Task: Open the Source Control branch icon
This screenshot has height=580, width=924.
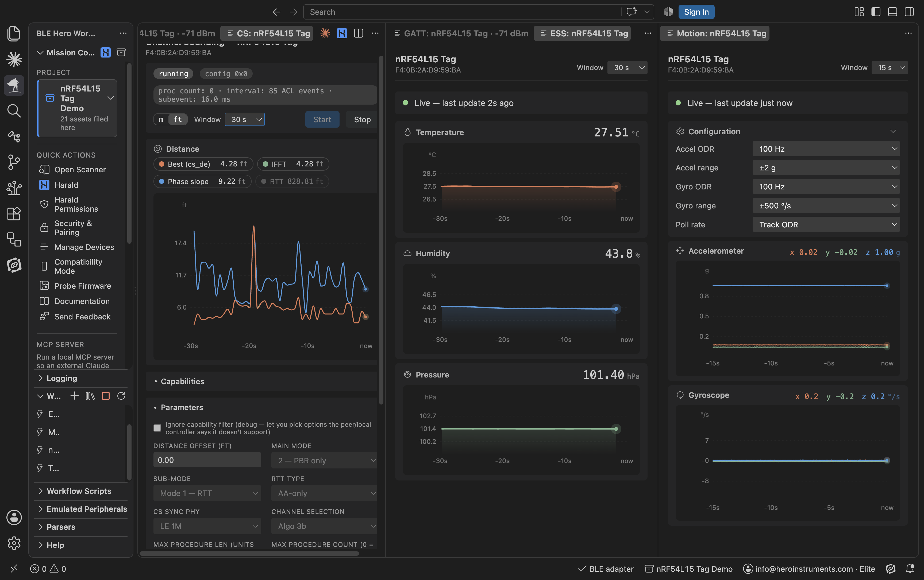Action: (14, 162)
